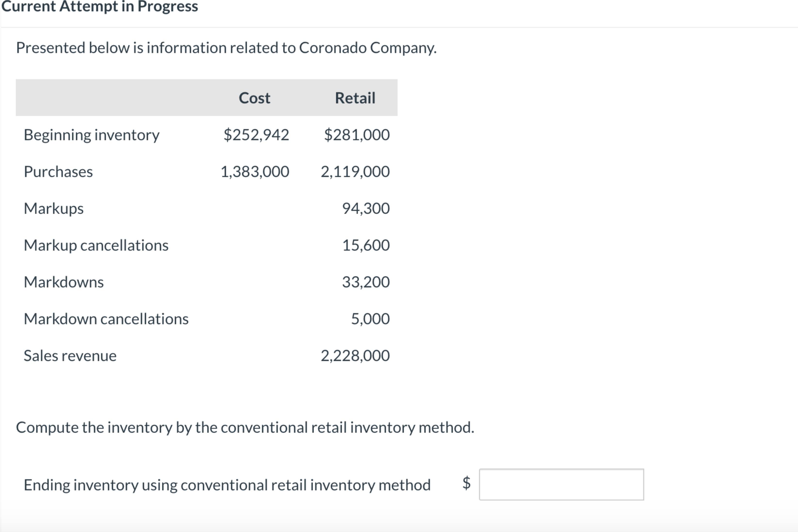Viewport: 798px width, 532px height.
Task: Click the $252,942 beginning inventory cost value
Action: pos(256,135)
